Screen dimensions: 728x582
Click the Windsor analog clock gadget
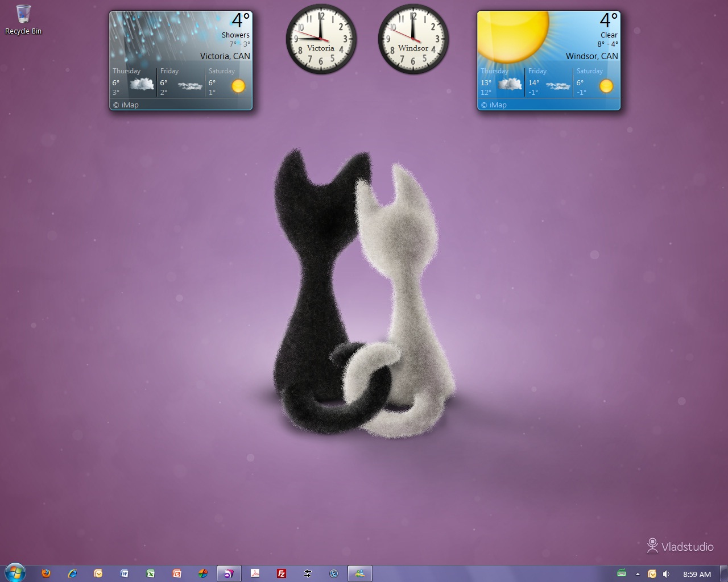413,39
